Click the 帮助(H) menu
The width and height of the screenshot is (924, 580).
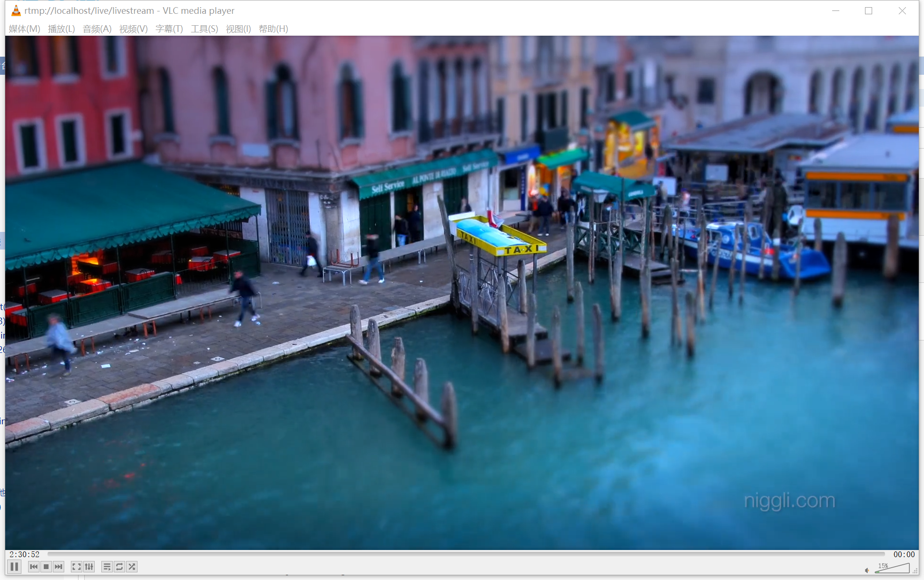click(x=273, y=29)
